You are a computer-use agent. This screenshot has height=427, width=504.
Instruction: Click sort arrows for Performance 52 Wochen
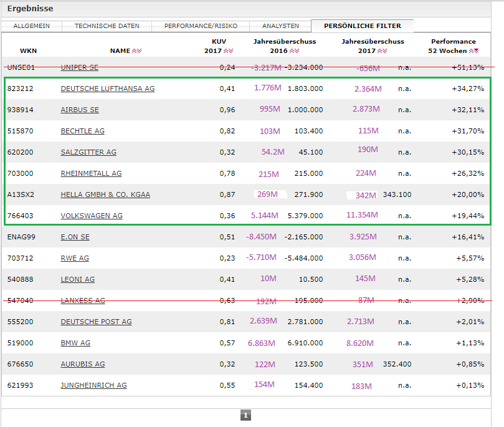point(474,51)
